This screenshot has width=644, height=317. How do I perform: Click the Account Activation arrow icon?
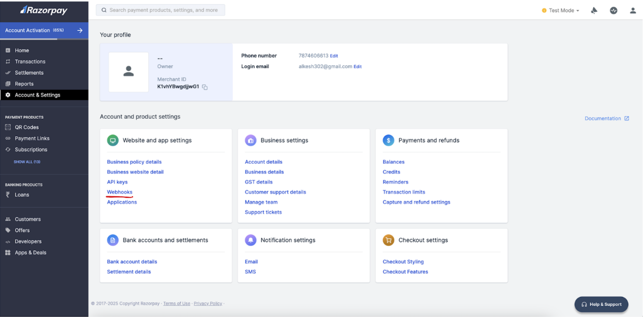click(80, 30)
